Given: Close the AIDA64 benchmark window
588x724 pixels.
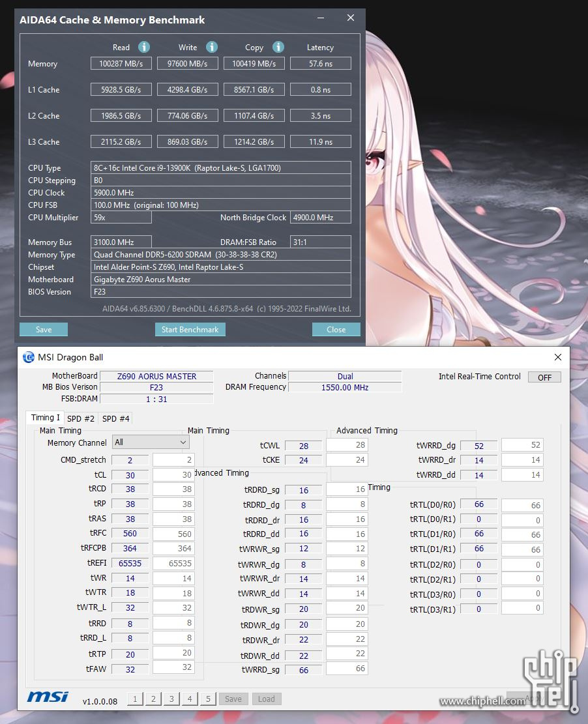Looking at the screenshot, I should tap(351, 18).
